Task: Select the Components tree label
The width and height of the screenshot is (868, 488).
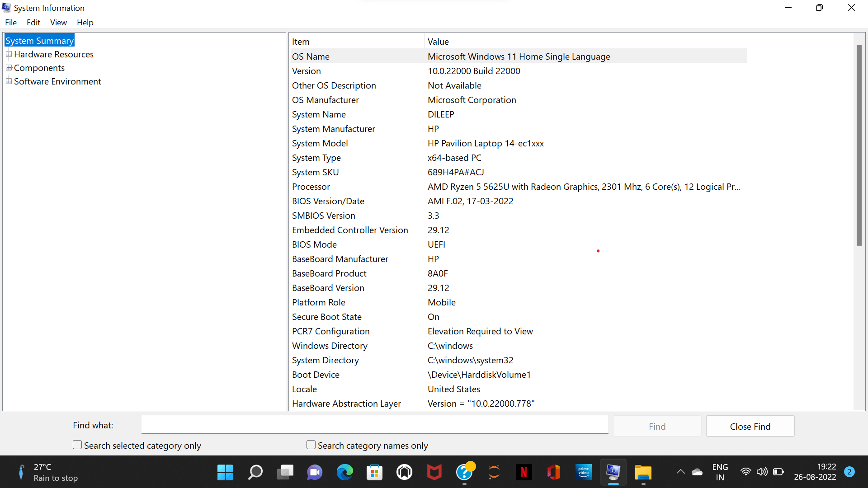Action: (39, 68)
